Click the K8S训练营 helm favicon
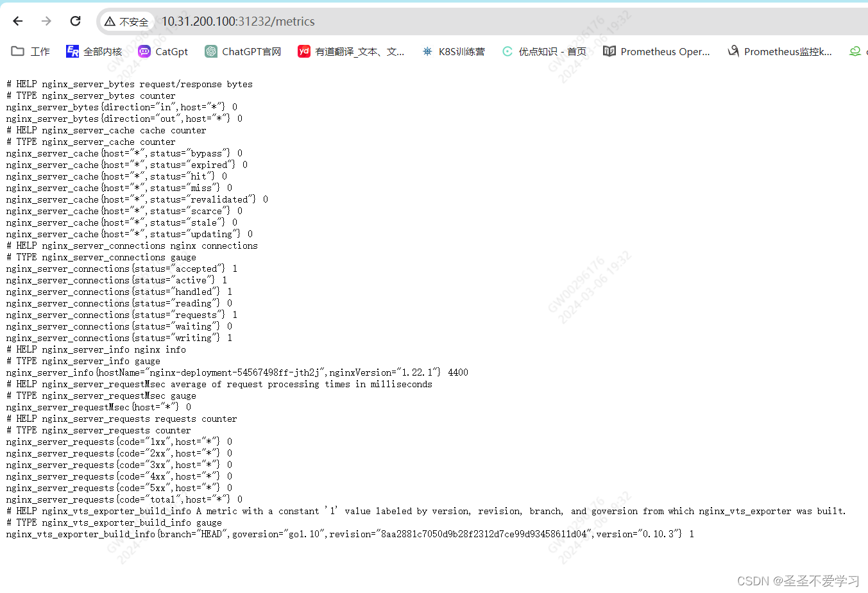This screenshot has height=593, width=868. (x=427, y=51)
